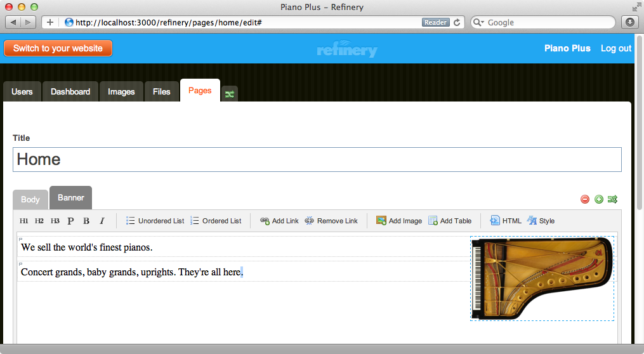The image size is (644, 354).
Task: Click Log out
Action: [615, 48]
